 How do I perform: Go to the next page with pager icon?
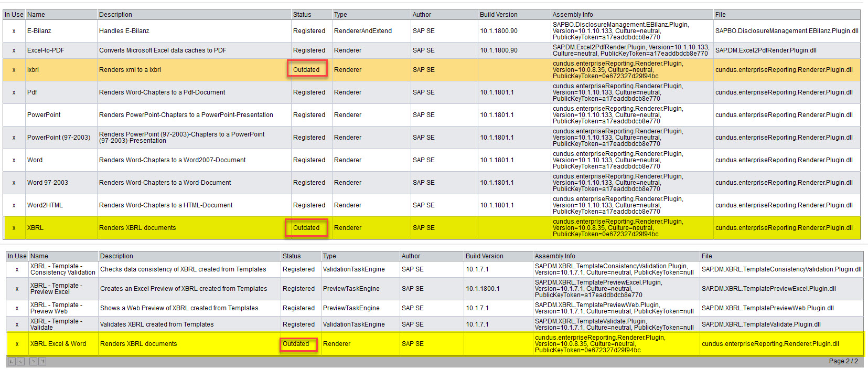click(x=33, y=361)
